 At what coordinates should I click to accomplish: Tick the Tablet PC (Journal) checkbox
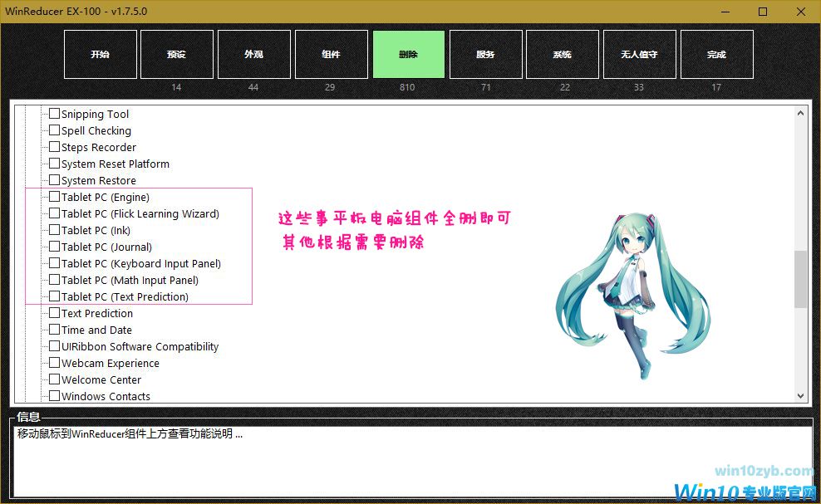(55, 247)
